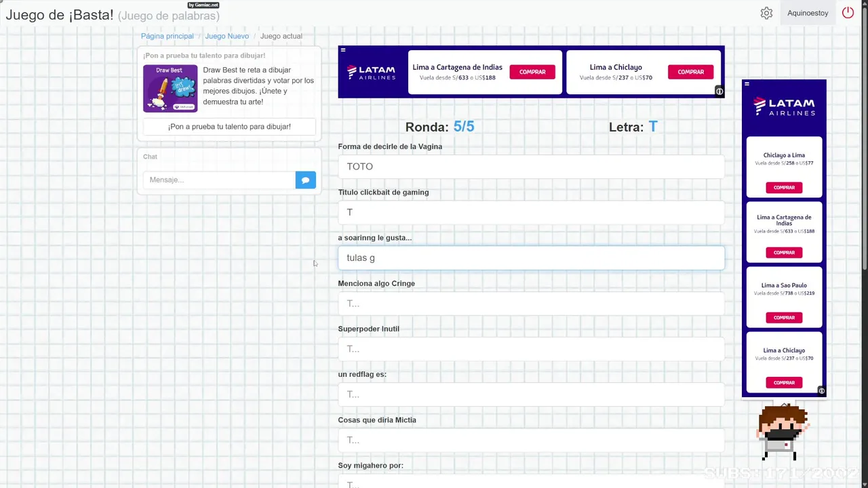Click COMPRAR for Lima a Cartagena top banner
The height and width of the screenshot is (488, 868).
pos(532,72)
